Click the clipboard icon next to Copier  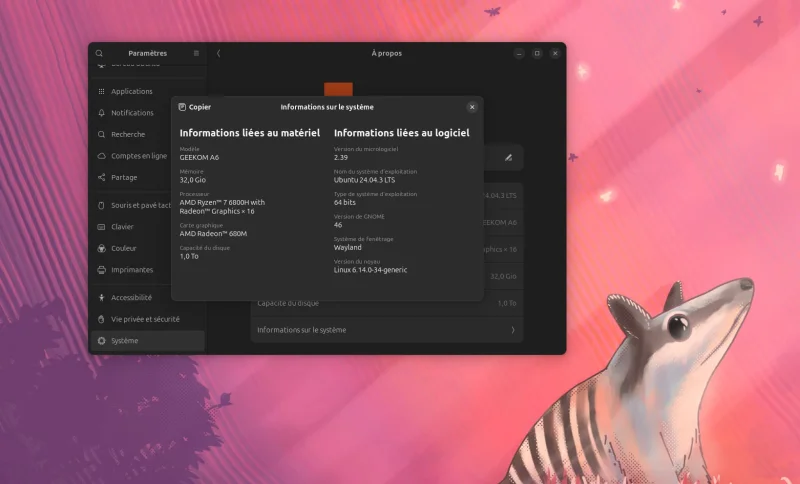[182, 107]
